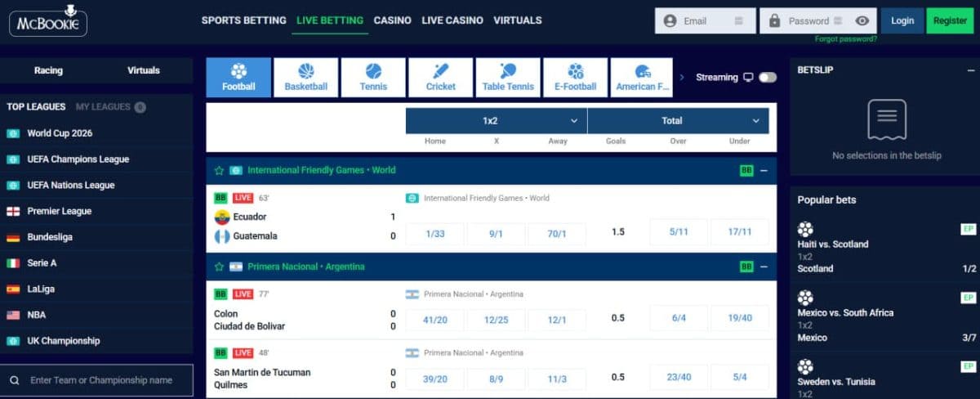Click the Password input field
Viewport: 980px width, 399px height.
point(817,21)
